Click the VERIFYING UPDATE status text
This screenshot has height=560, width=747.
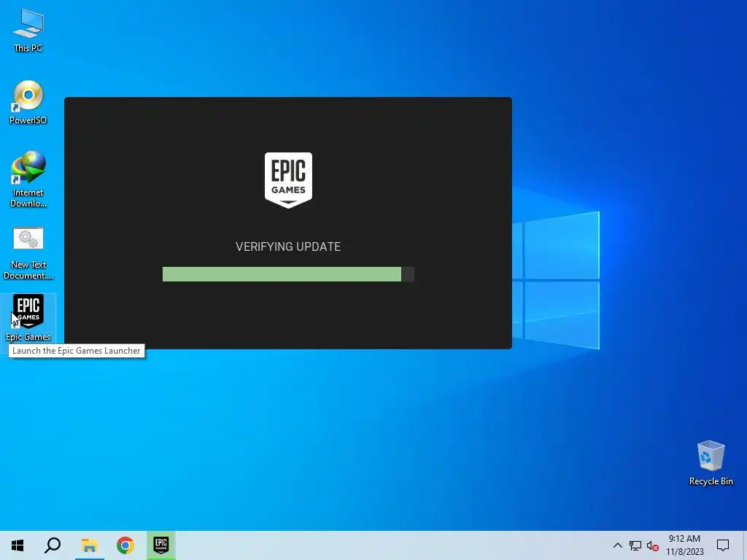coord(288,246)
